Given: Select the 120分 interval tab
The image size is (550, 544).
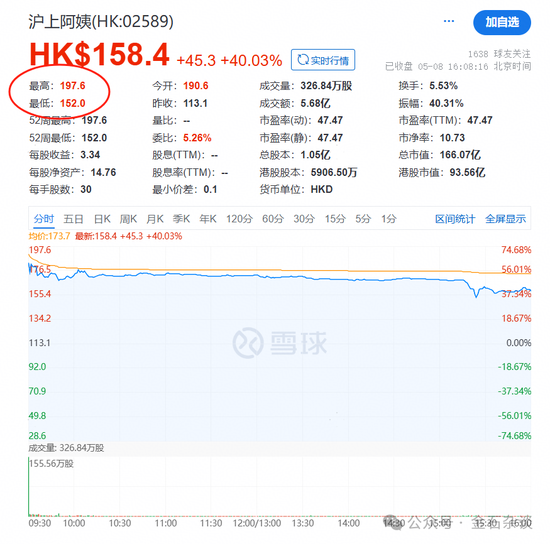Looking at the screenshot, I should (239, 219).
